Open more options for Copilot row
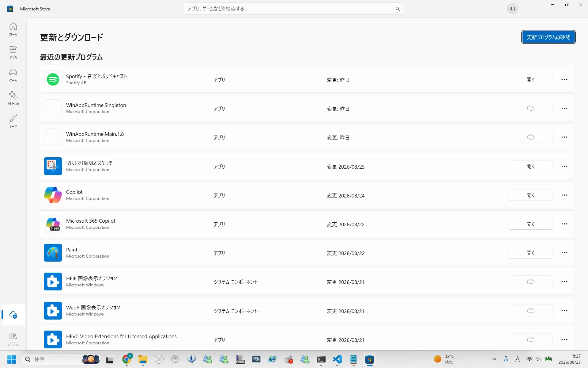 [x=564, y=195]
